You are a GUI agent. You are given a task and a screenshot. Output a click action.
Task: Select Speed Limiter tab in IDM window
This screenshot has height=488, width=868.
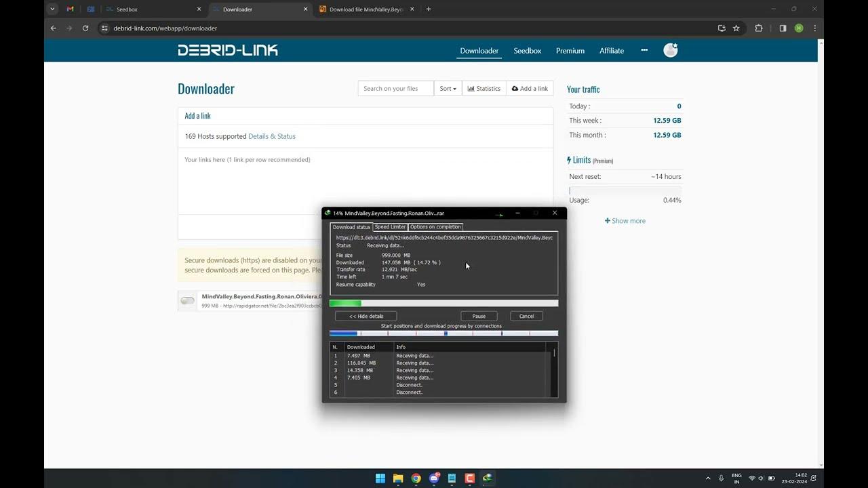(x=390, y=227)
